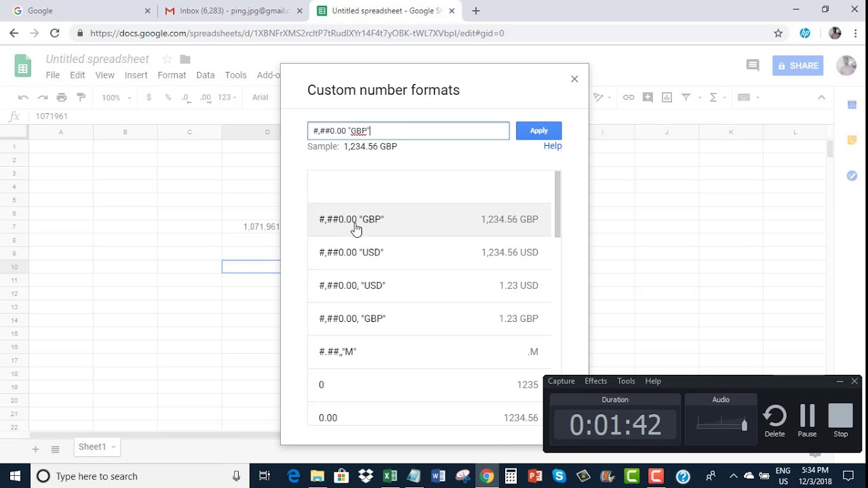Screen dimensions: 868x488
Task: Click the Apply button in dialog
Action: pyautogui.click(x=538, y=131)
